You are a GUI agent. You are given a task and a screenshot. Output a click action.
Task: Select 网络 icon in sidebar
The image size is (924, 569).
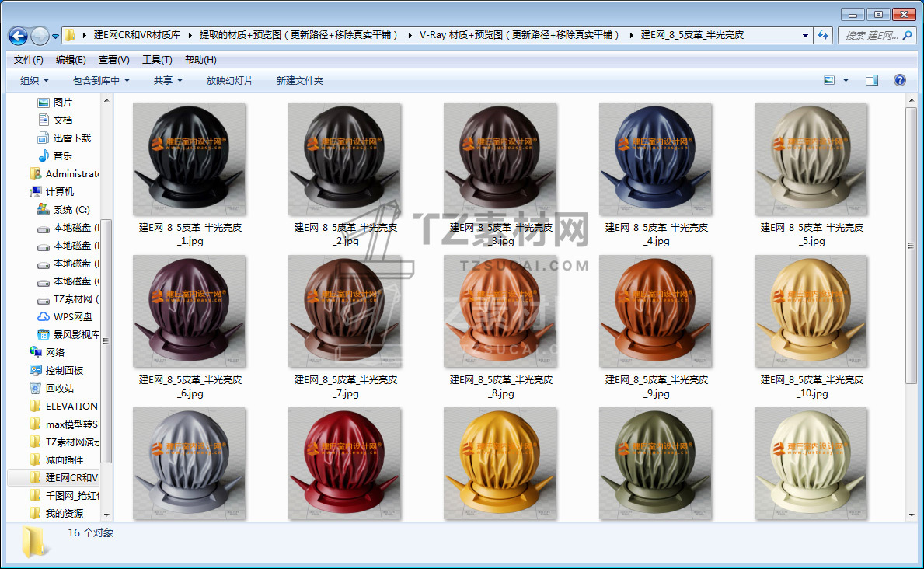(x=35, y=352)
